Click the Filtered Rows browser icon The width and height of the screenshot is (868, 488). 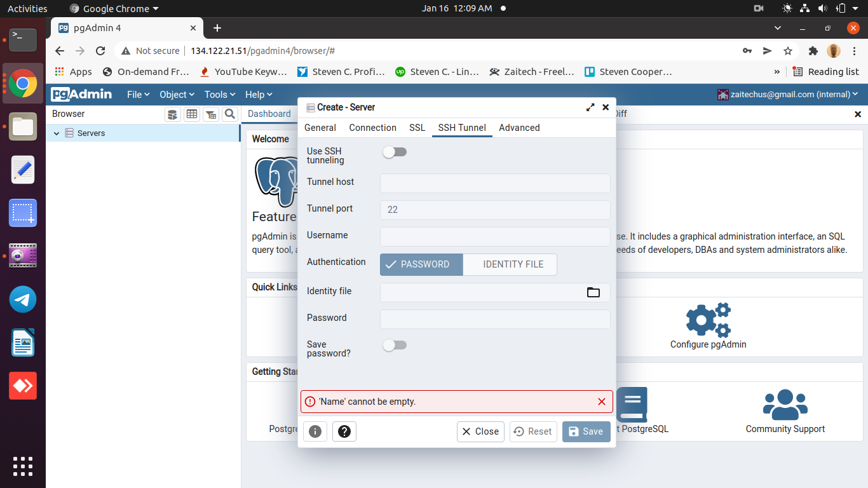(x=211, y=114)
